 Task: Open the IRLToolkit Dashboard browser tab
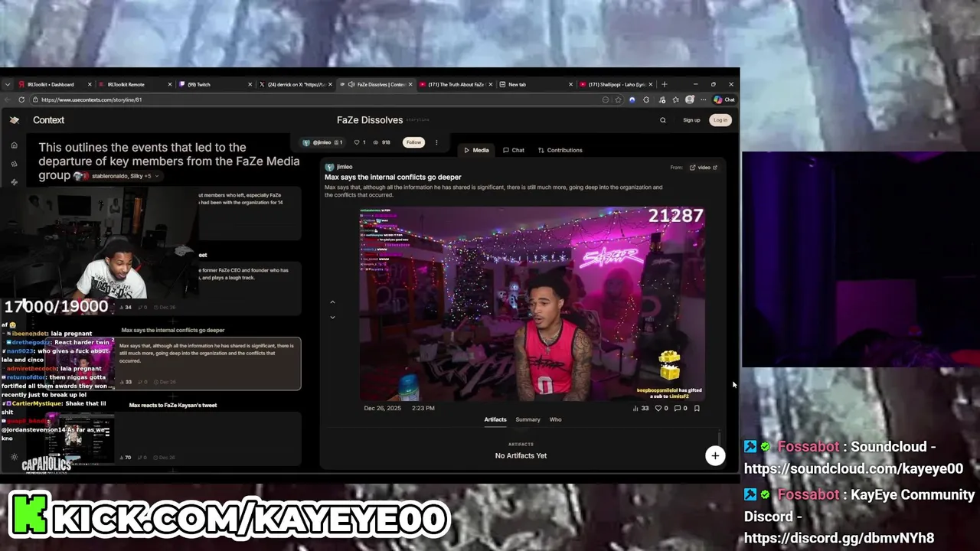(x=54, y=84)
